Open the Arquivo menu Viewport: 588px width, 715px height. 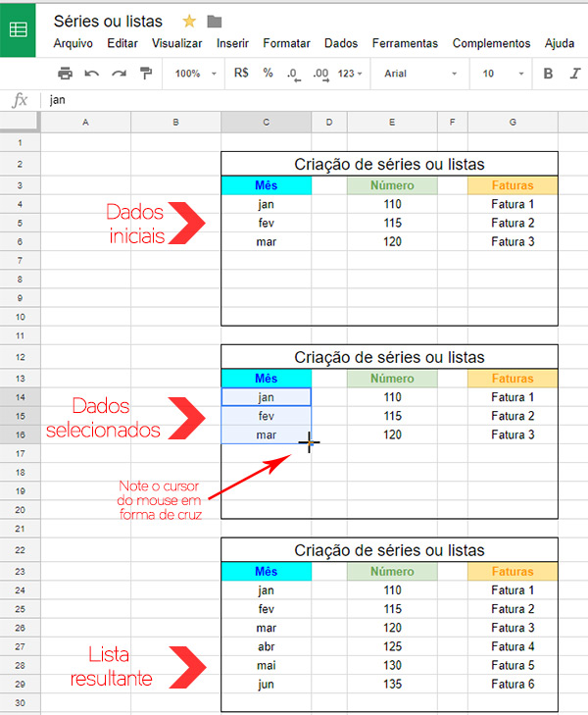73,43
